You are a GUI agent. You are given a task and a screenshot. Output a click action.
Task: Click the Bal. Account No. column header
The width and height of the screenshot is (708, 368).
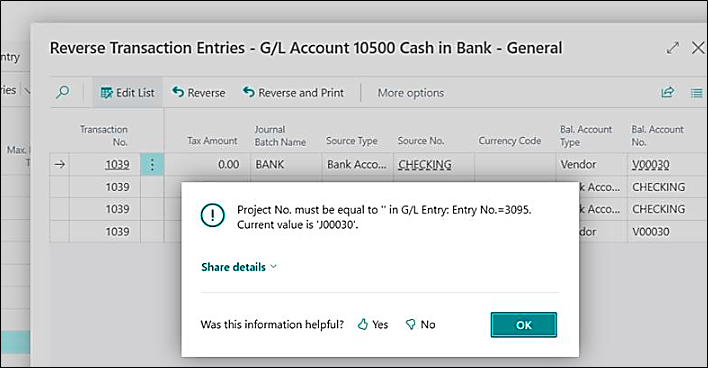click(657, 135)
